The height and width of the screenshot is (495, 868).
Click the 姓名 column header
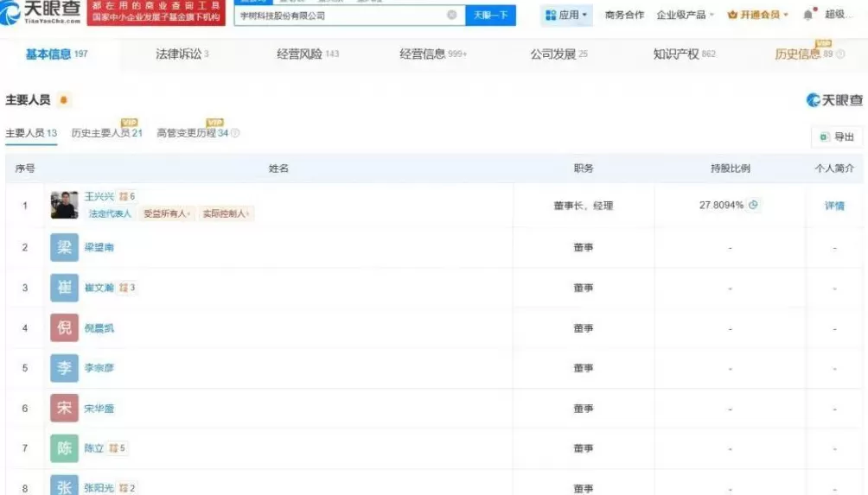[278, 168]
